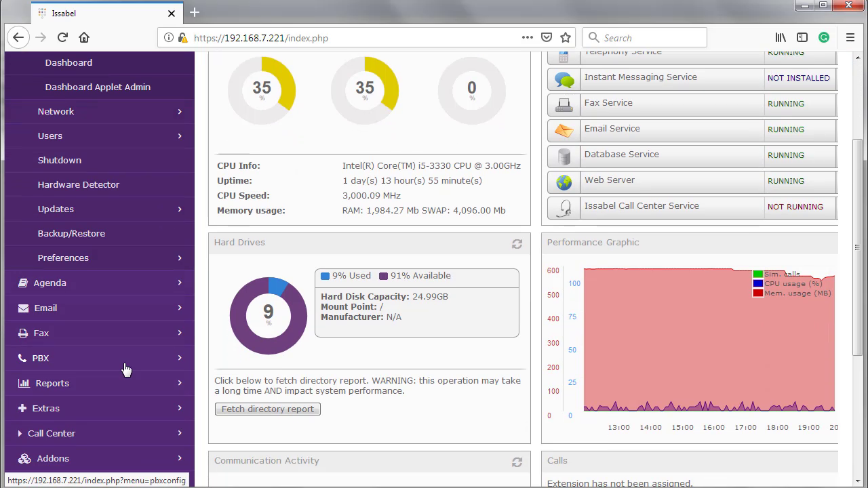868x488 pixels.
Task: Click the Intel Core i5-3330 CPU info text
Action: tap(431, 165)
